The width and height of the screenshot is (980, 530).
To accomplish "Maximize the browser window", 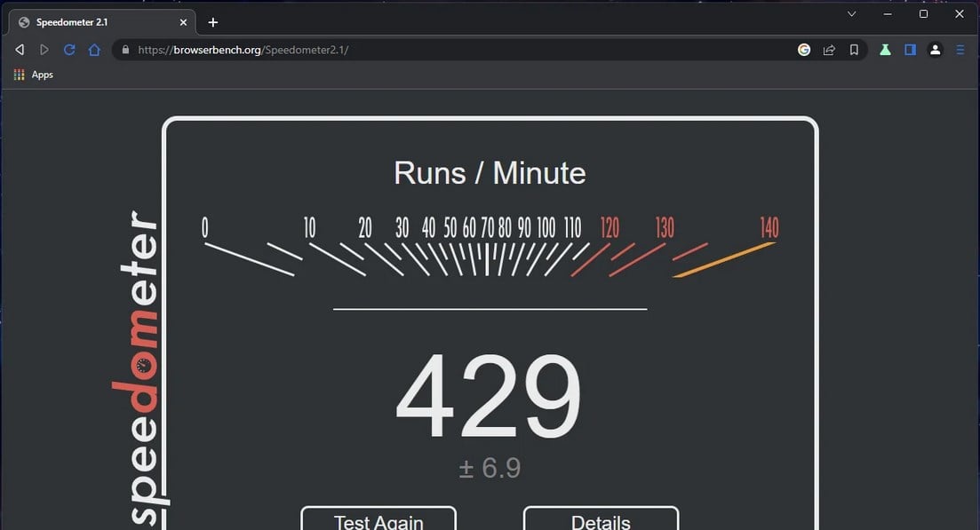I will [x=923, y=13].
